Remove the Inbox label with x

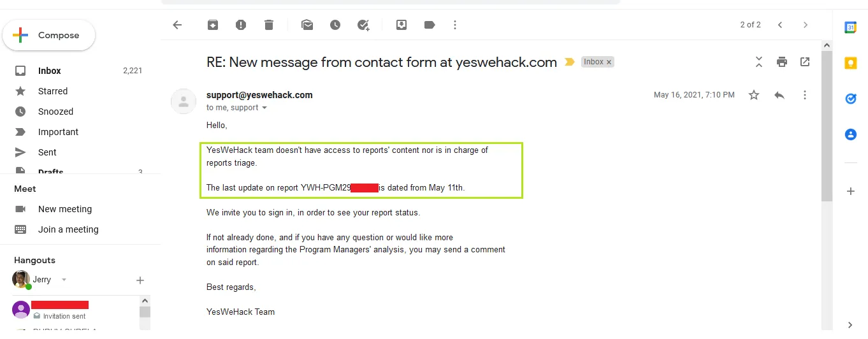609,62
